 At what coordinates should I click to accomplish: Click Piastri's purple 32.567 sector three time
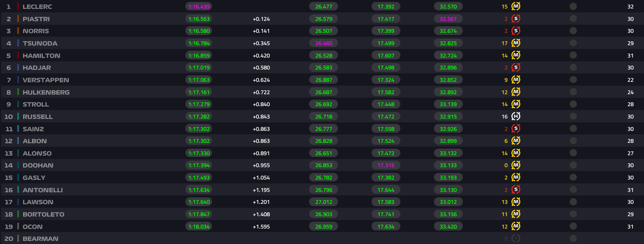[448, 19]
